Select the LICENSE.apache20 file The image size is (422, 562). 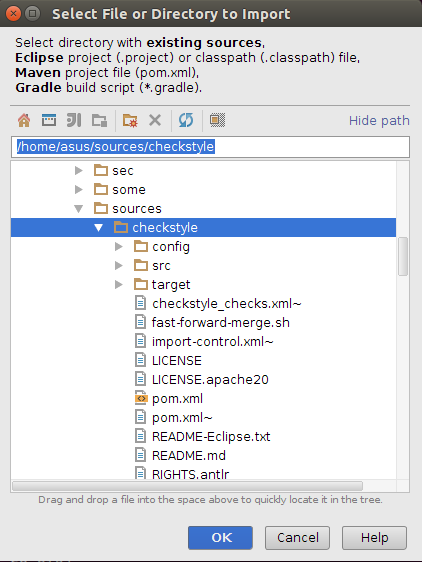point(210,380)
